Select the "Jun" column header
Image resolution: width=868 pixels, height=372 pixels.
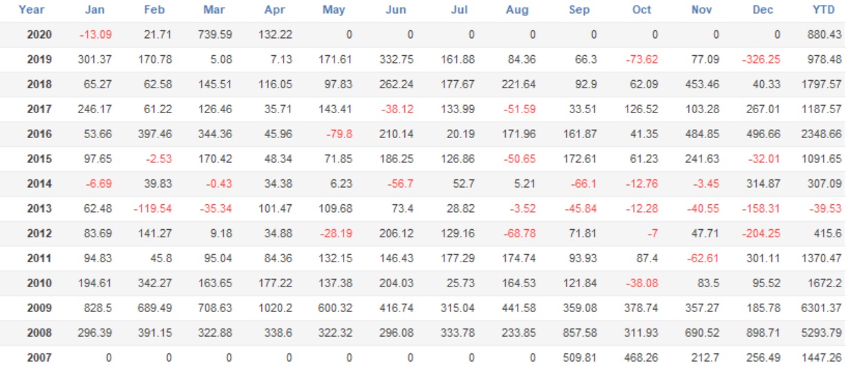[x=395, y=10]
